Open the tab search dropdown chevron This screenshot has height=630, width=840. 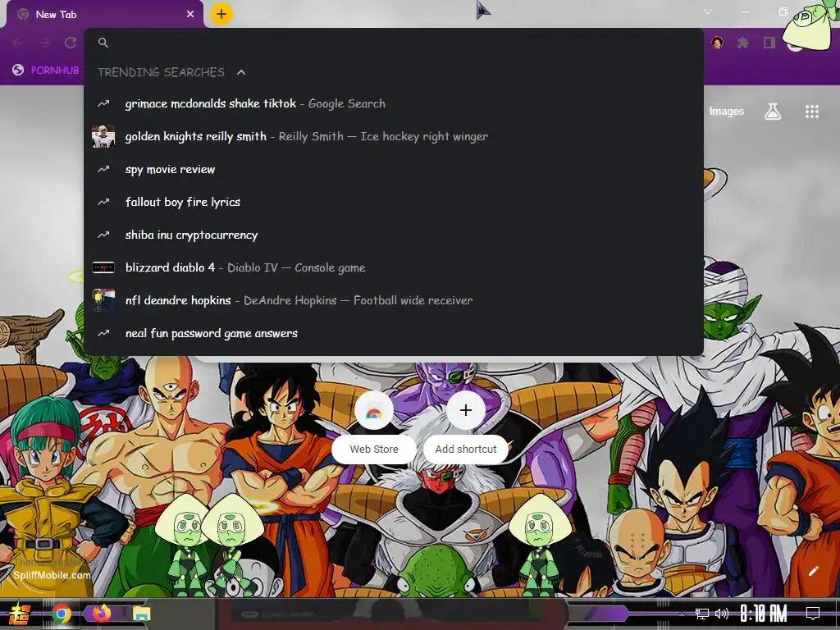[708, 11]
